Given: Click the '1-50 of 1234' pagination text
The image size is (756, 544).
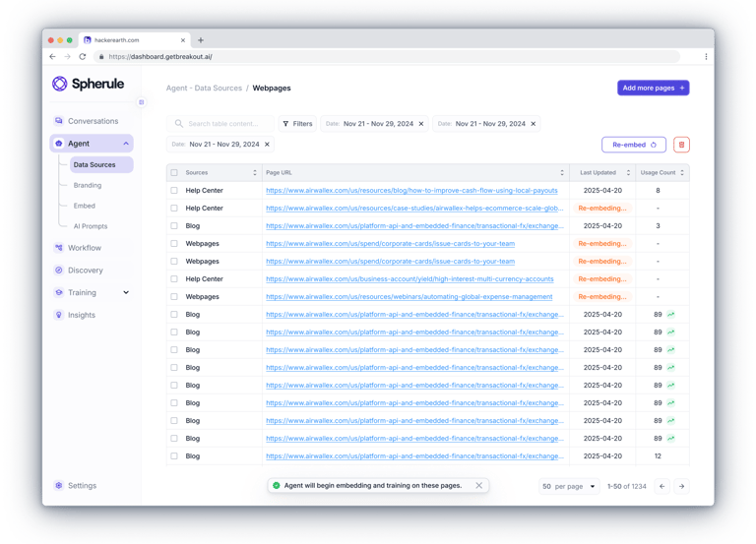Looking at the screenshot, I should pos(627,487).
